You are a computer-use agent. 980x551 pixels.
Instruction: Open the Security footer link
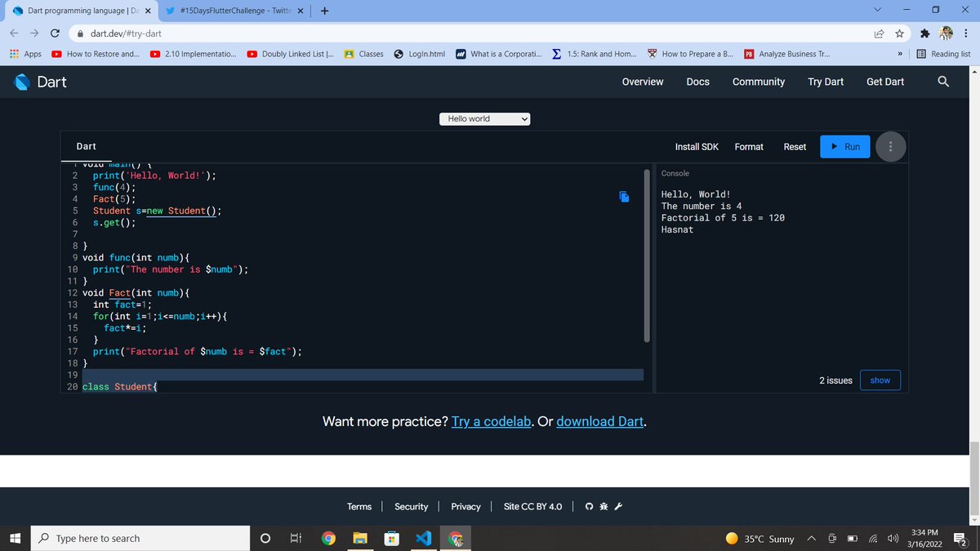[411, 506]
